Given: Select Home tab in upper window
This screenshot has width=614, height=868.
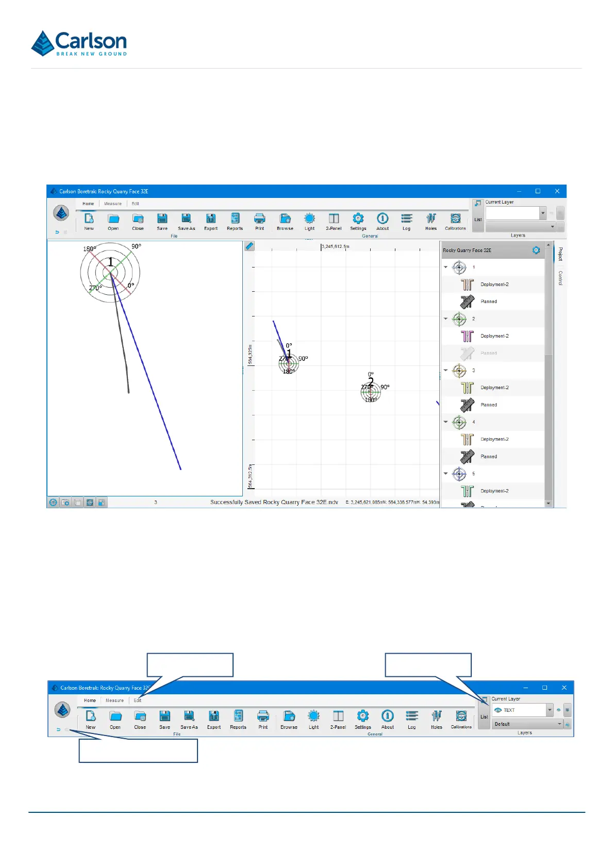Looking at the screenshot, I should coord(88,204).
